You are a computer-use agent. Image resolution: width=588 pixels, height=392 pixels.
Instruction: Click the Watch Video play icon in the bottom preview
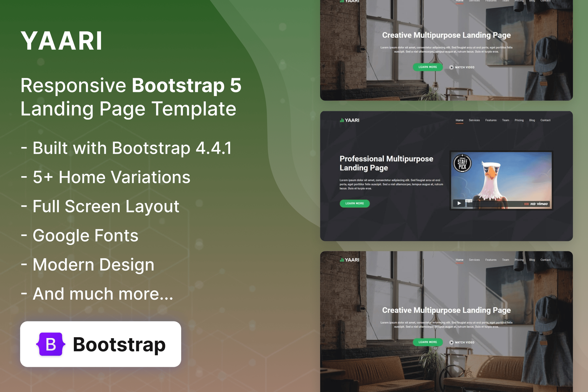coord(451,342)
